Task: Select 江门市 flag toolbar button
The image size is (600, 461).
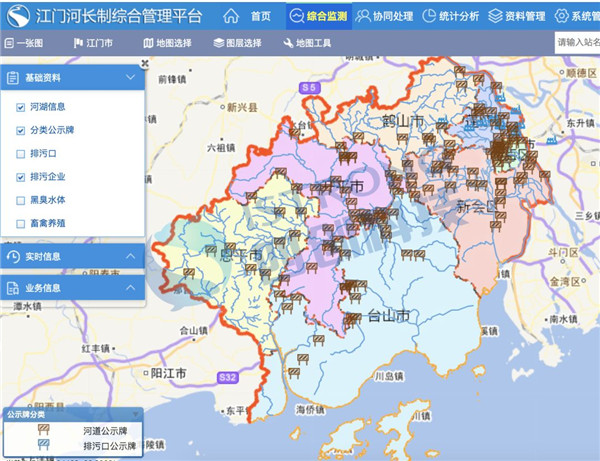Action: coord(79,43)
